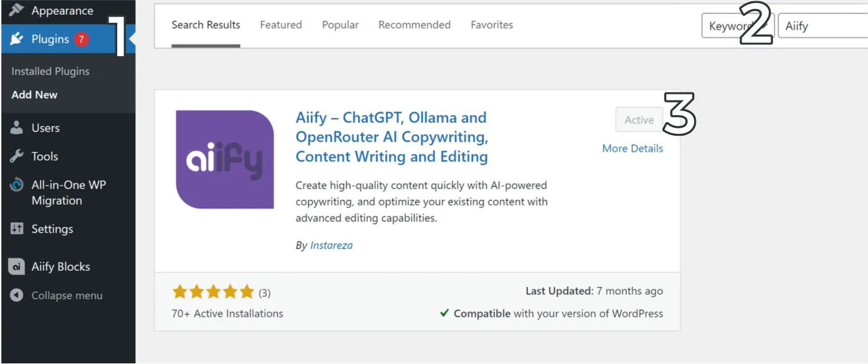Click the Plugins plug icon
The width and height of the screenshot is (868, 364).
click(x=17, y=39)
